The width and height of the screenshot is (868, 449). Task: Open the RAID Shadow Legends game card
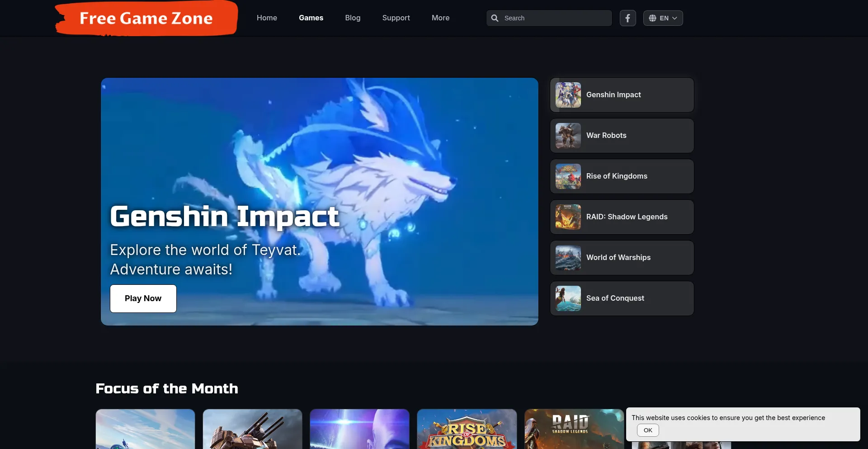coord(573,430)
